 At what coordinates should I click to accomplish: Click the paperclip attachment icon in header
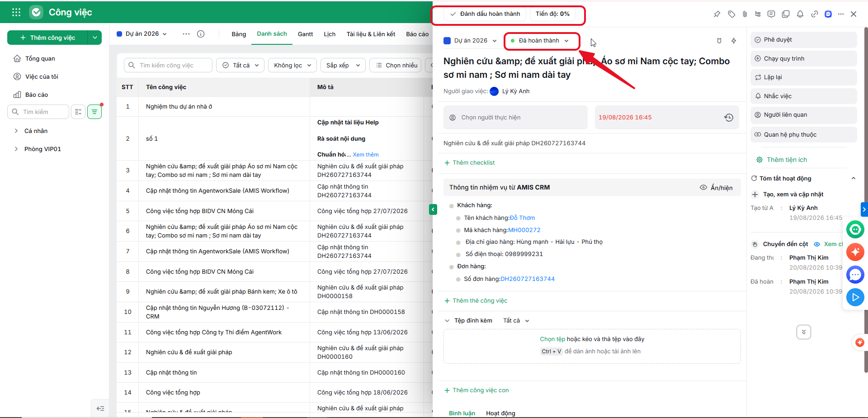745,14
